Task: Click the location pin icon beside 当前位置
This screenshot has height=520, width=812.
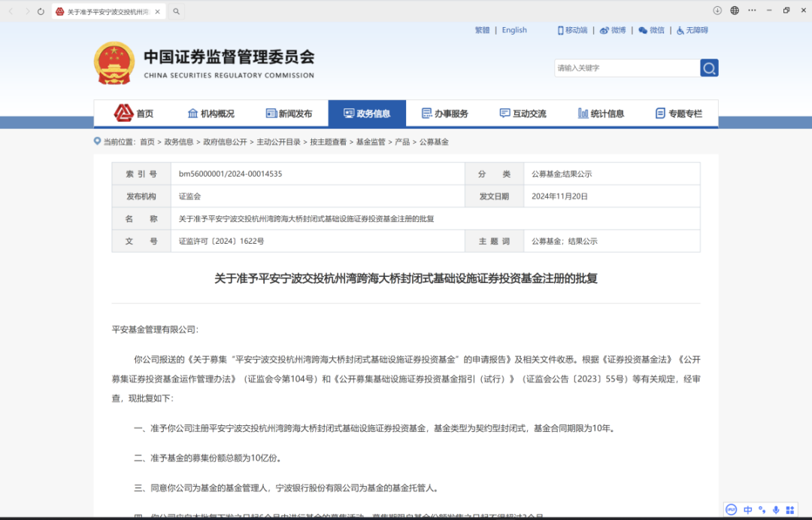Action: click(97, 141)
